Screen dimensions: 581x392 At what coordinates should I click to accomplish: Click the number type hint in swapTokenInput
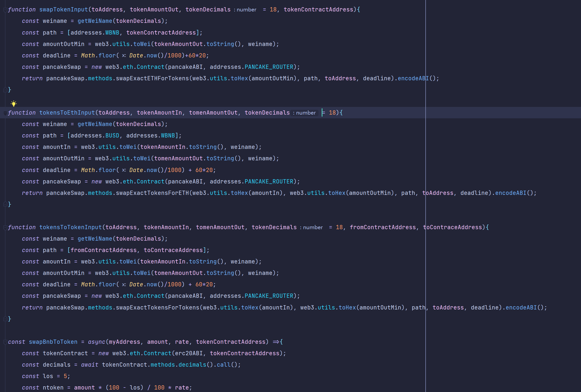click(x=246, y=10)
